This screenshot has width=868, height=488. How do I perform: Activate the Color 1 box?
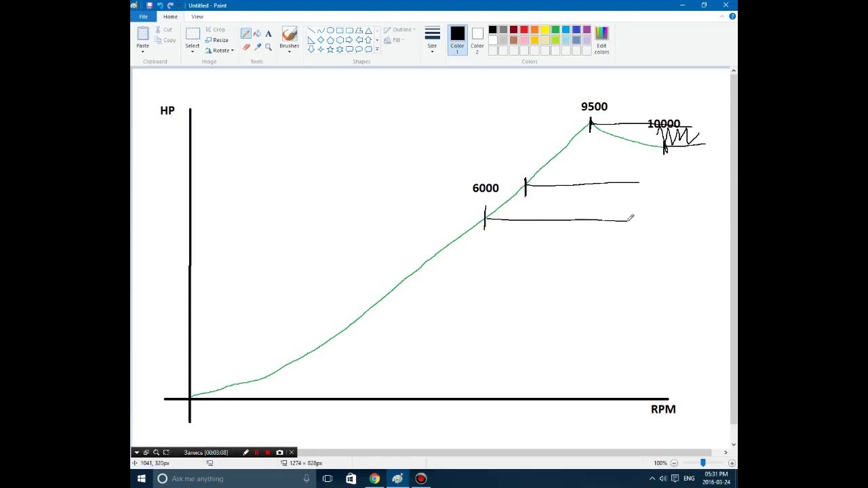point(457,41)
